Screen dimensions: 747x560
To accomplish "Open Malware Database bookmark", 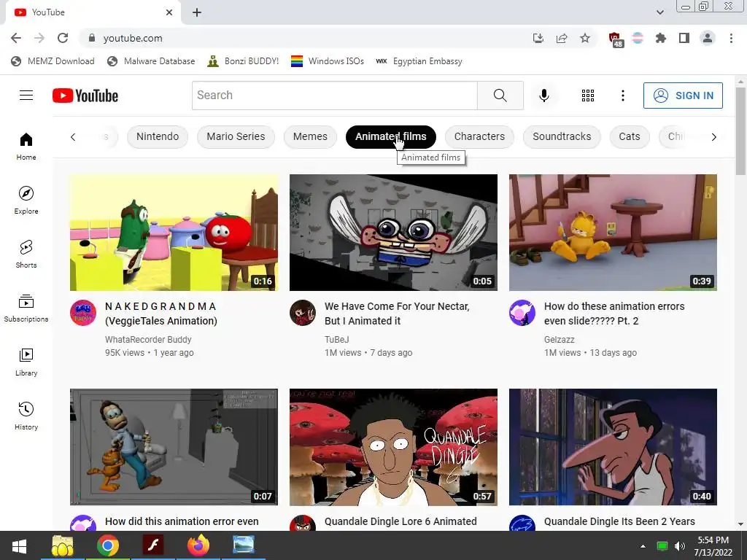I will click(151, 61).
